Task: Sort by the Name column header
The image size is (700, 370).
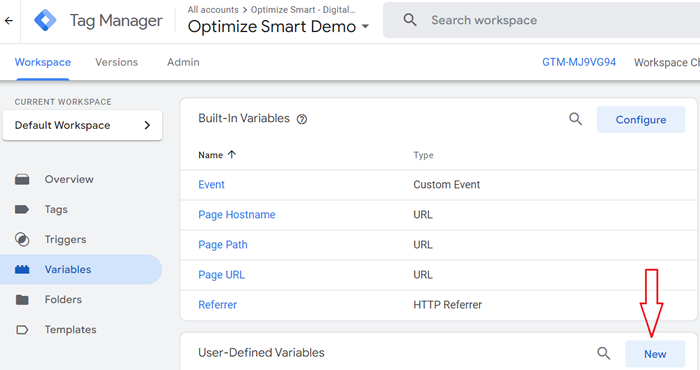Action: point(210,155)
